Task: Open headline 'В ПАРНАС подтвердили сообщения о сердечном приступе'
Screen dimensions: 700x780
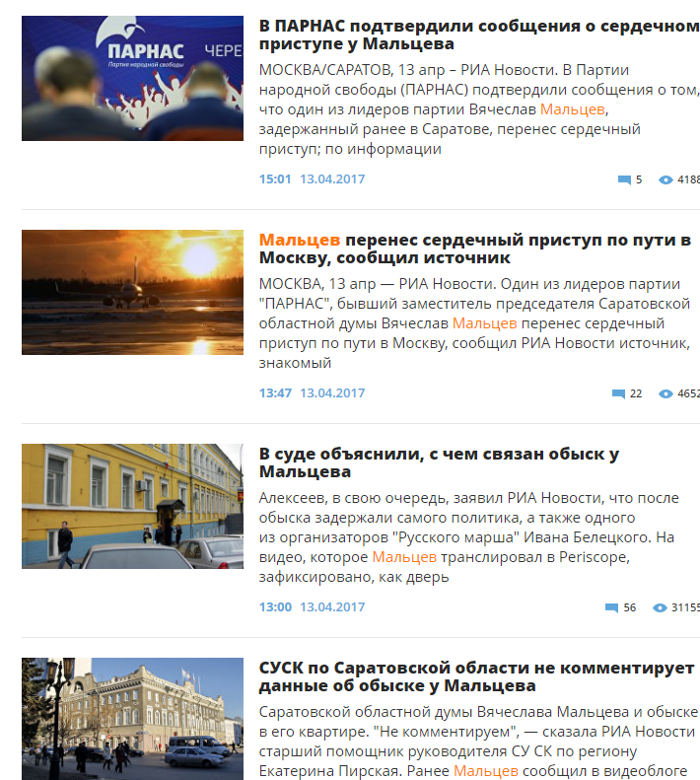Action: click(478, 35)
